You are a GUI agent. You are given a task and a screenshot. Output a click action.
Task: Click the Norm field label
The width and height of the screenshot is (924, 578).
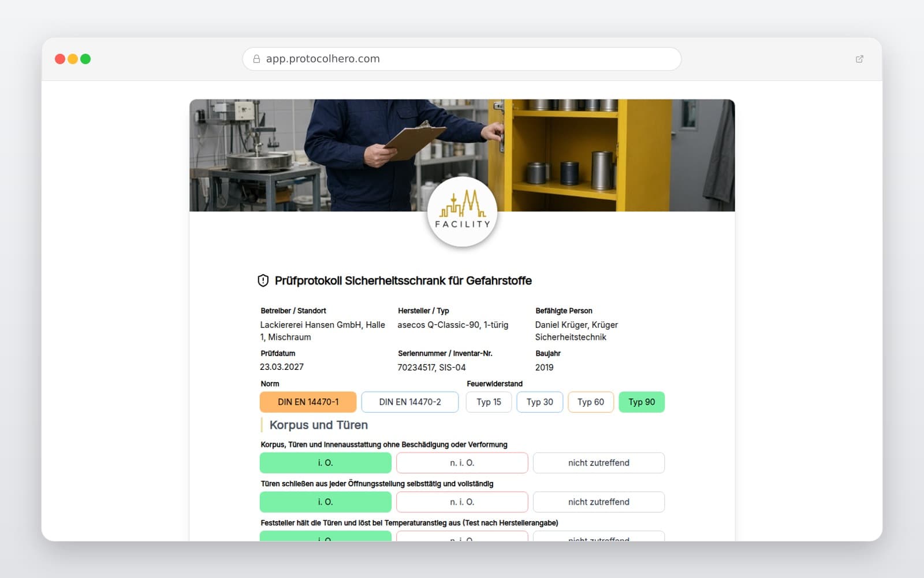click(270, 384)
